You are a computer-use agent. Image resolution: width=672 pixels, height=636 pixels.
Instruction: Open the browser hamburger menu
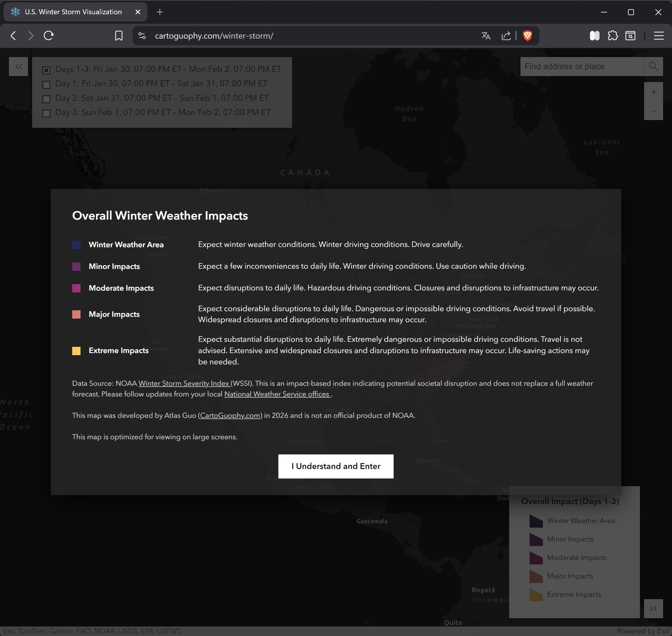pos(658,36)
